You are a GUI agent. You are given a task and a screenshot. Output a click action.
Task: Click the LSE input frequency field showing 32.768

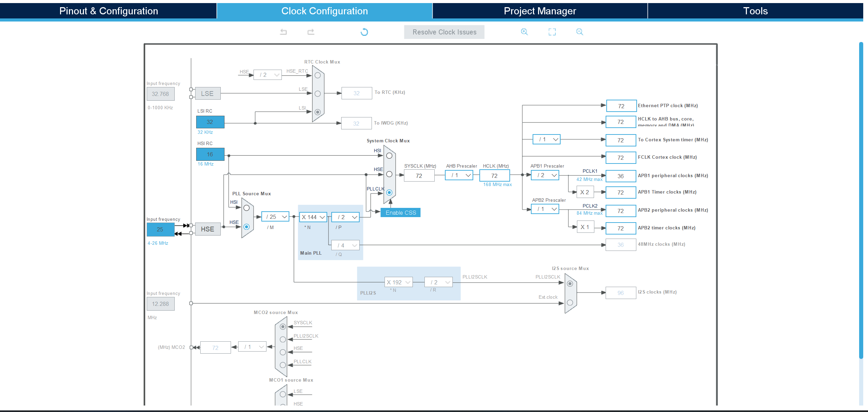tap(160, 94)
